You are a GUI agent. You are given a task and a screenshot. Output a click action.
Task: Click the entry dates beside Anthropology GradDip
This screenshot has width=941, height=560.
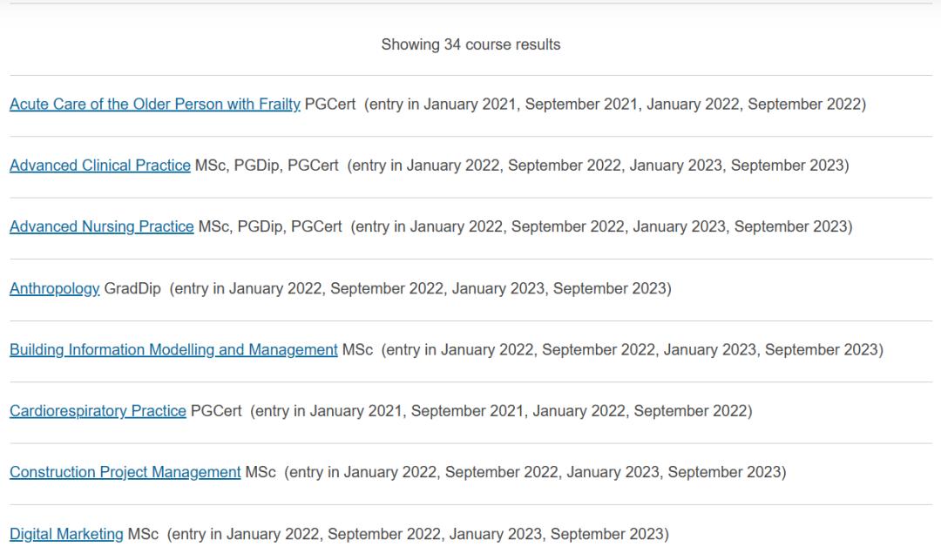tap(420, 288)
